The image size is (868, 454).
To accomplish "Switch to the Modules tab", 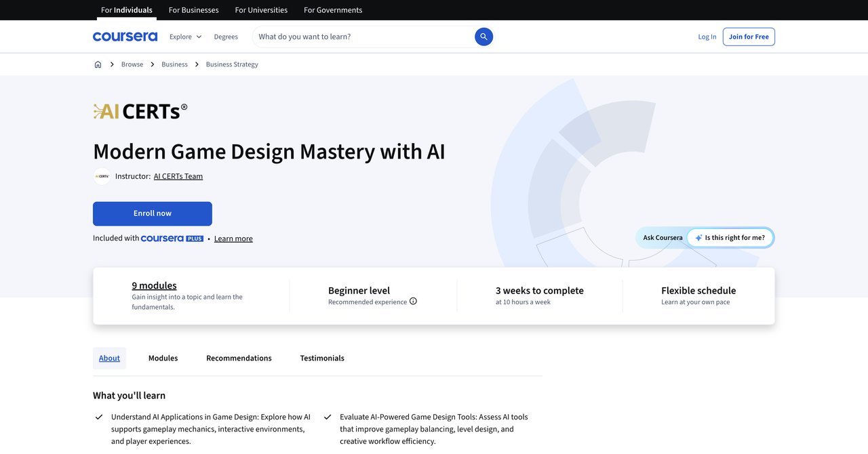I will coord(163,358).
